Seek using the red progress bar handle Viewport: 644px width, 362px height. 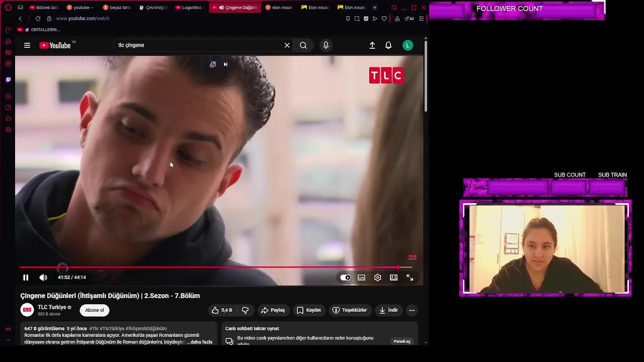point(398,267)
